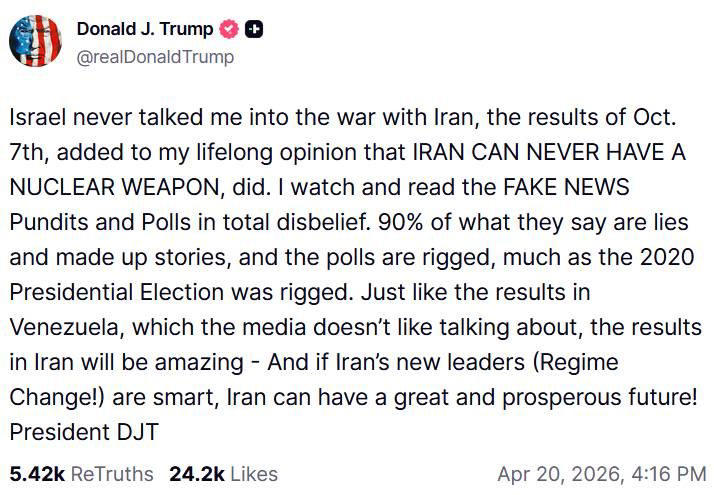The image size is (714, 495).
Task: Click the display name Donald J. Trump
Action: pyautogui.click(x=145, y=31)
